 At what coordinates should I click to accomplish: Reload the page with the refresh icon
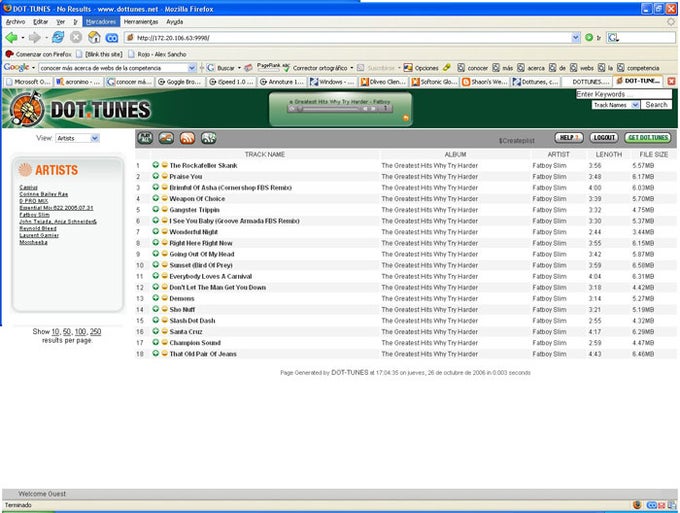coord(58,38)
